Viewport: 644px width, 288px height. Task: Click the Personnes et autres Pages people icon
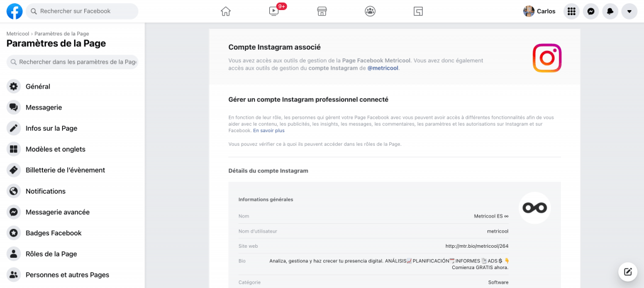click(14, 275)
